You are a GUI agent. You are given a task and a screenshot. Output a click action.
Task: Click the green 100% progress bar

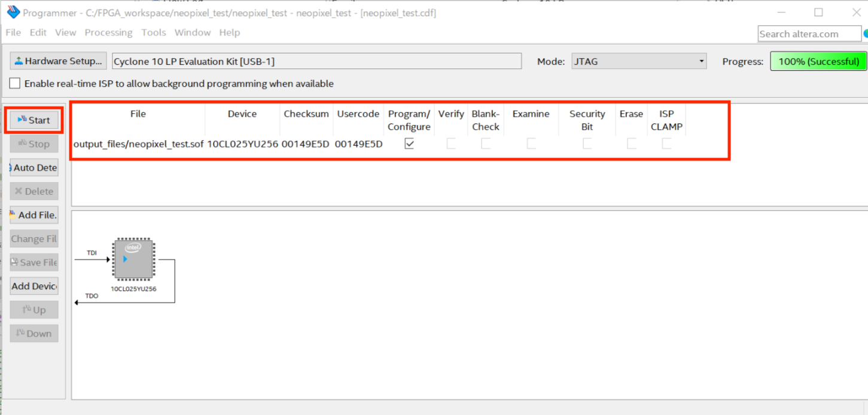coord(818,61)
